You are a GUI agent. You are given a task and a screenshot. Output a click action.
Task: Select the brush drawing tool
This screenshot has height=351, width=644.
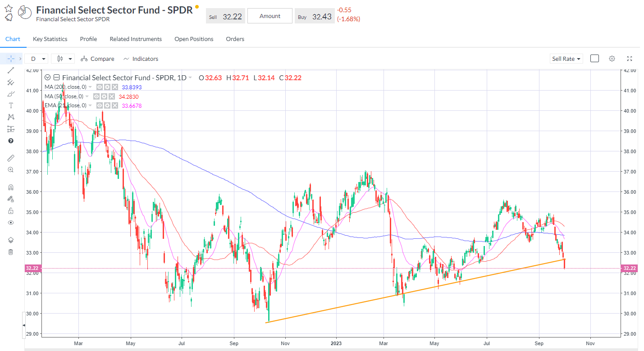tap(11, 93)
